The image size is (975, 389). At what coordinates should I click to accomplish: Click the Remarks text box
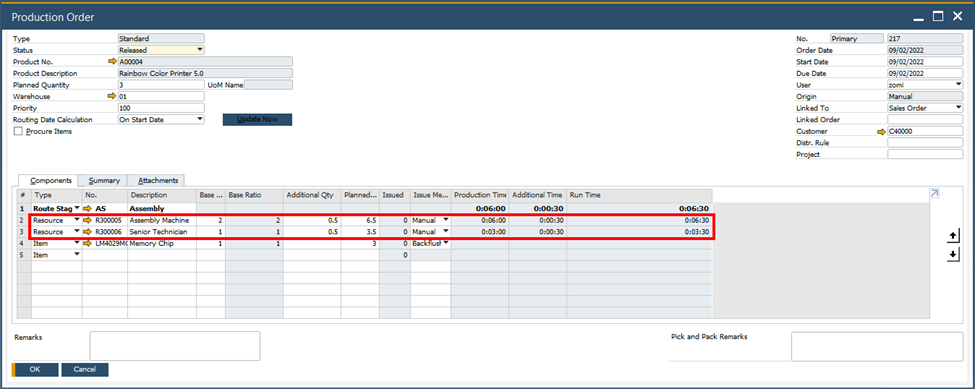(175, 346)
